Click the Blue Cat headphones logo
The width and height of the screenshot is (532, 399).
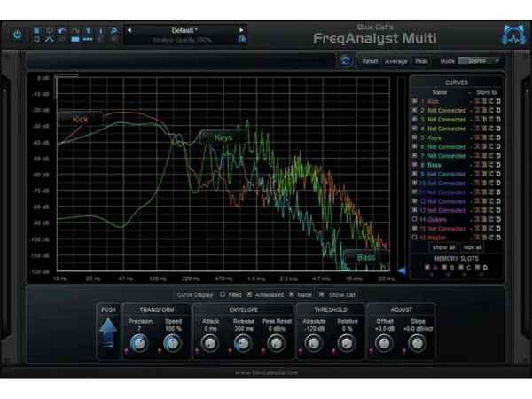(x=513, y=35)
